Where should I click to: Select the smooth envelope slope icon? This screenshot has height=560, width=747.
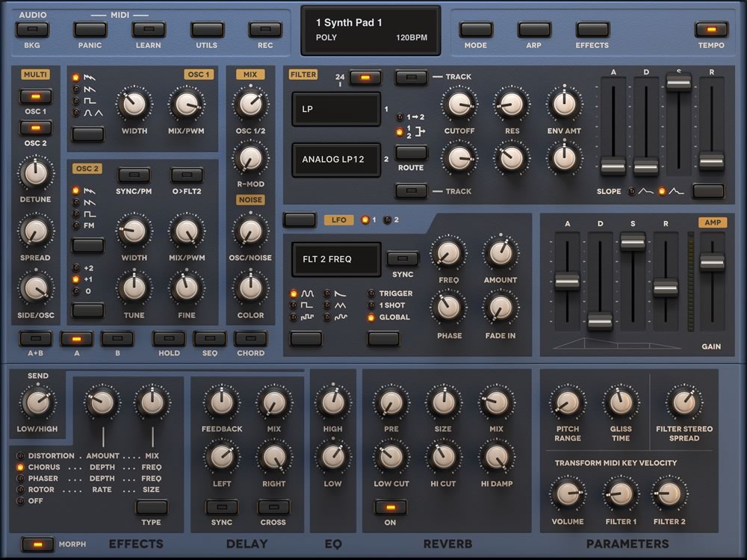point(646,191)
